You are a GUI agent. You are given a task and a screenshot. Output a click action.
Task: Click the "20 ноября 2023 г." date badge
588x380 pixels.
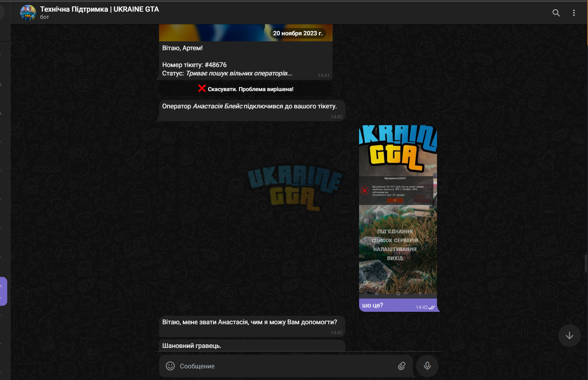(x=298, y=33)
